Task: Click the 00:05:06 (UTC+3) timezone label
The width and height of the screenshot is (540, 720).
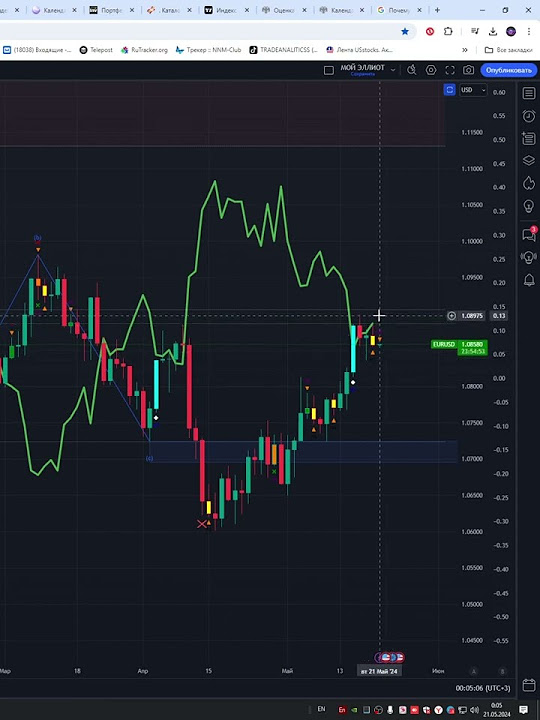Action: [483, 688]
